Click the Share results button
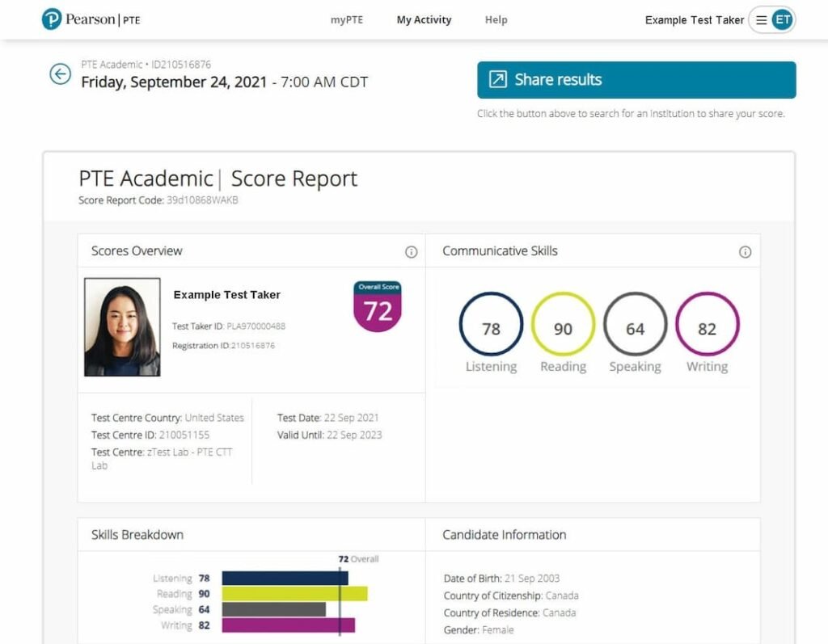This screenshot has width=828, height=644. click(x=636, y=80)
